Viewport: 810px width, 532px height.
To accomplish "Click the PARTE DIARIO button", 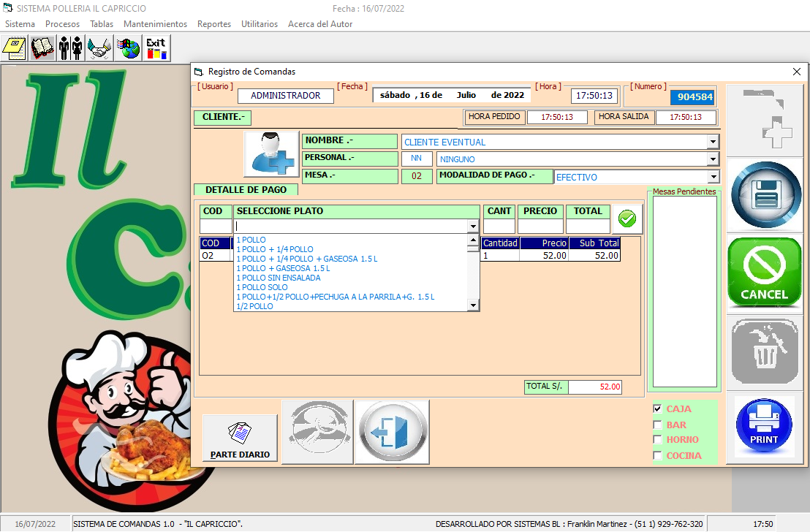I will tap(240, 439).
